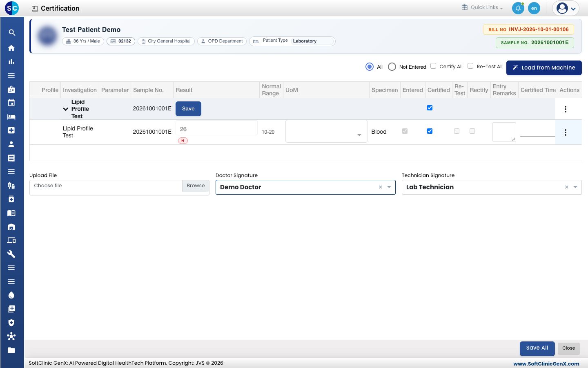Open the blood drop sidebar icon

(11, 295)
